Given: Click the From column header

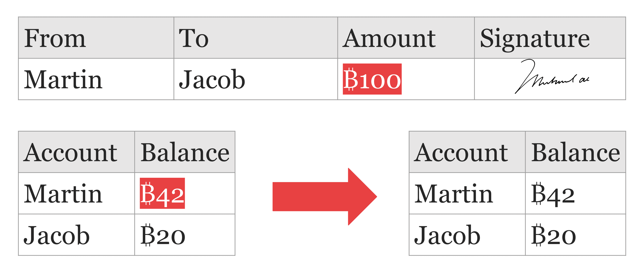Looking at the screenshot, I should [x=55, y=38].
